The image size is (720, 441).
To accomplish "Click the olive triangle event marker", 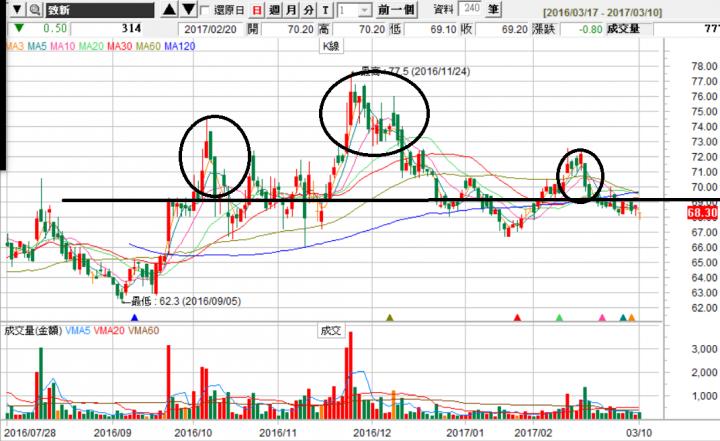I will click(390, 317).
